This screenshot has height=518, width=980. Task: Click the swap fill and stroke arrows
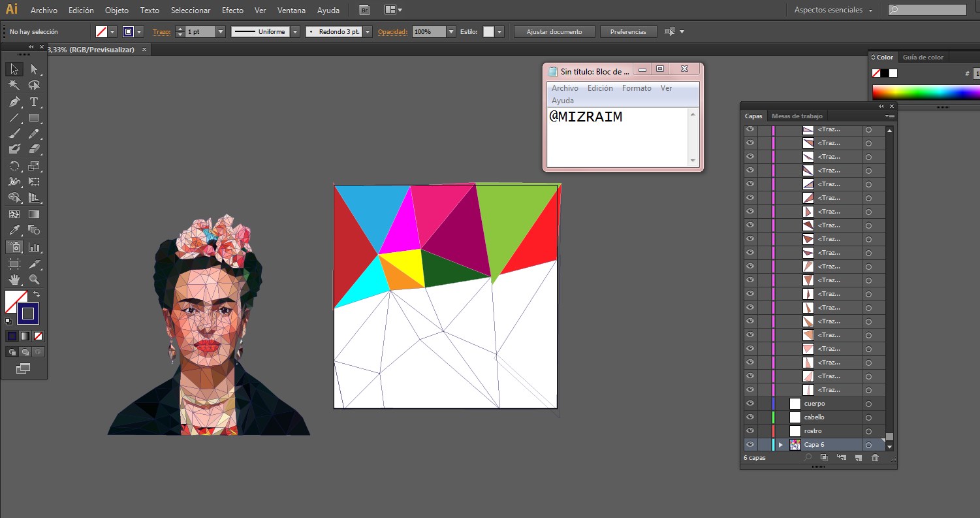pos(37,295)
